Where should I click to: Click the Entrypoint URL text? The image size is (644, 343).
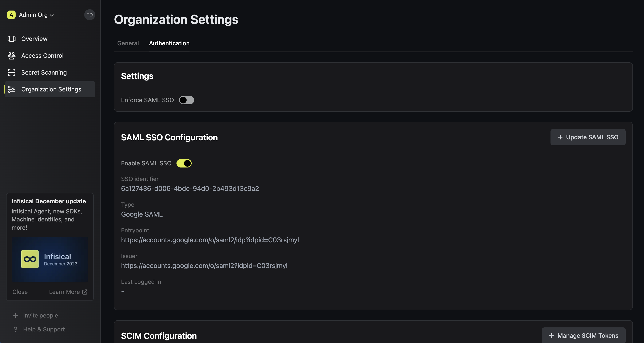[x=210, y=240]
